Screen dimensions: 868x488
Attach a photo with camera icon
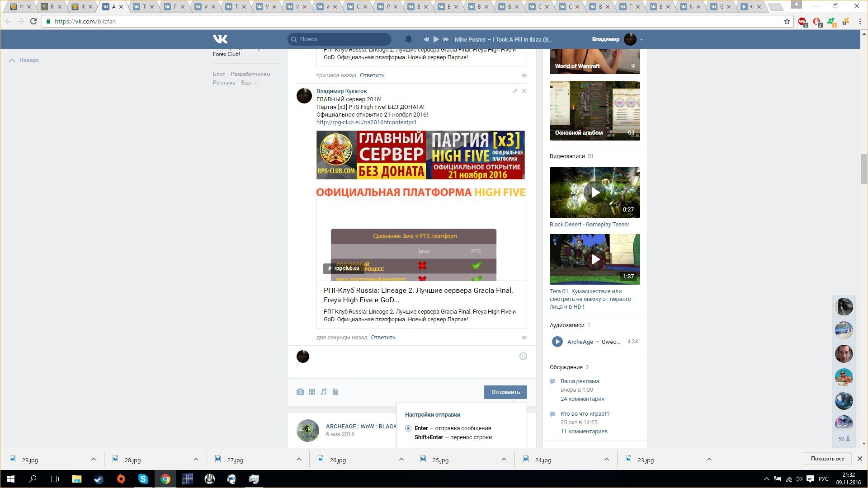pos(300,392)
